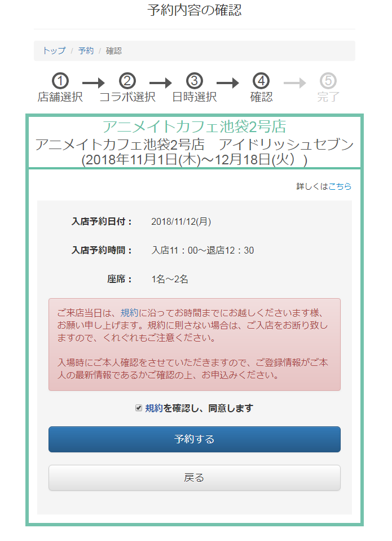Submit with the 予約する button

(x=194, y=439)
